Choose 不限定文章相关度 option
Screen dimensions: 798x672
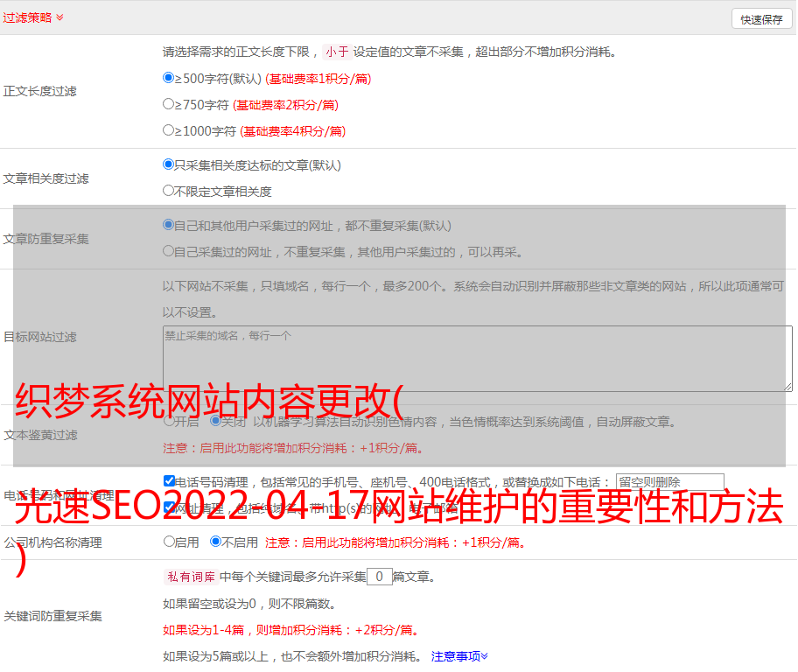[x=169, y=191]
